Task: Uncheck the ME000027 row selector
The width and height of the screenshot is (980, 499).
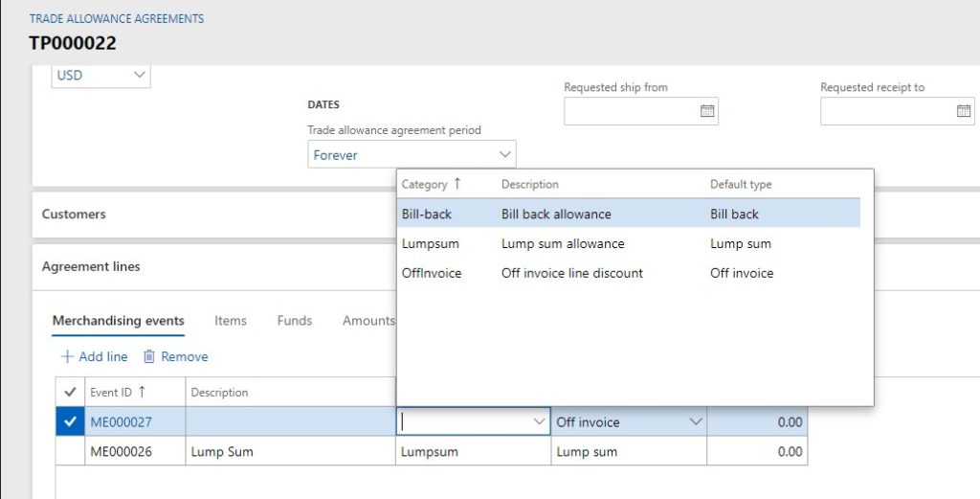Action: pos(70,421)
